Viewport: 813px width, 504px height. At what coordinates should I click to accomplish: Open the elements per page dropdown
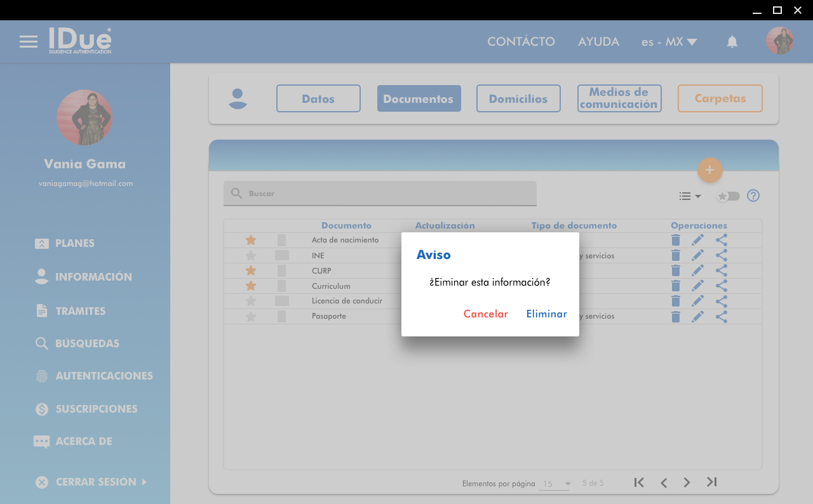(554, 484)
